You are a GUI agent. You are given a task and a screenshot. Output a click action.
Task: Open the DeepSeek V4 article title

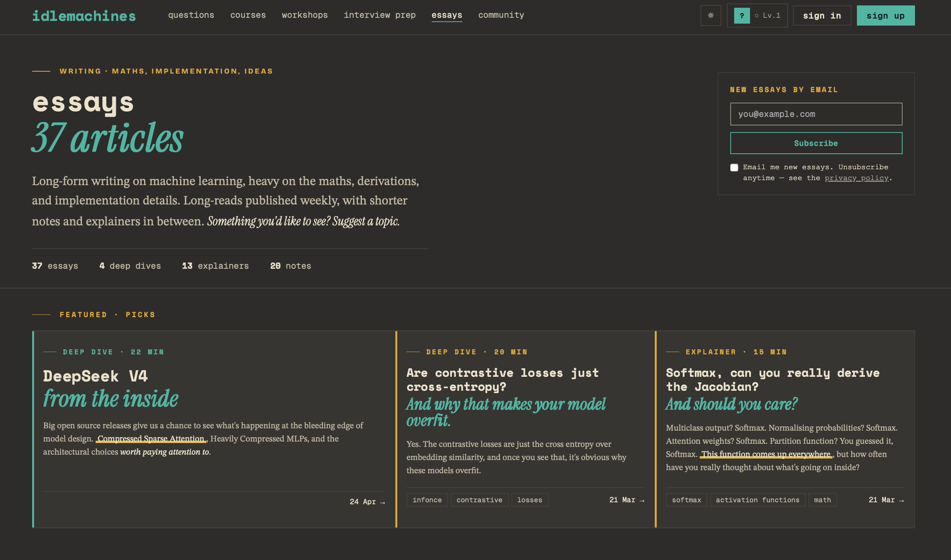coord(95,376)
